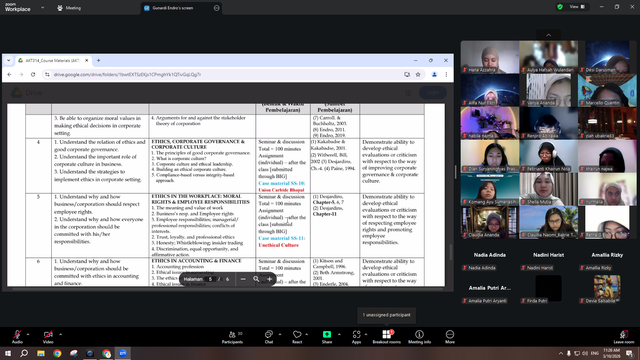Click the bookmark star in Chrome
This screenshot has height=360, width=640.
418,75
